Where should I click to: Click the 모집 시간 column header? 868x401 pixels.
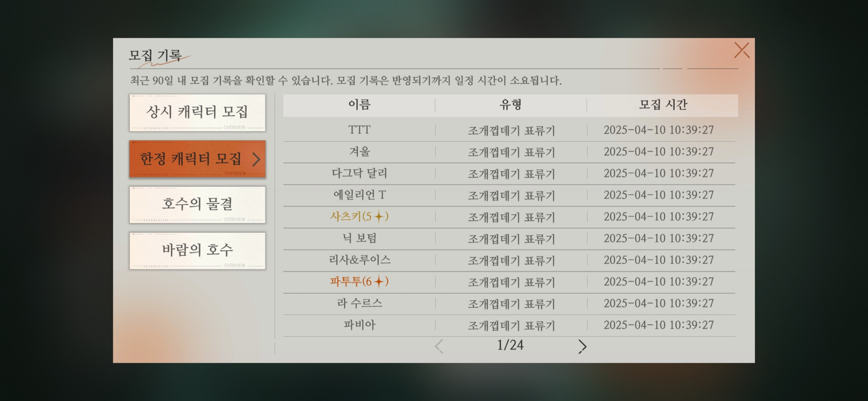click(663, 105)
